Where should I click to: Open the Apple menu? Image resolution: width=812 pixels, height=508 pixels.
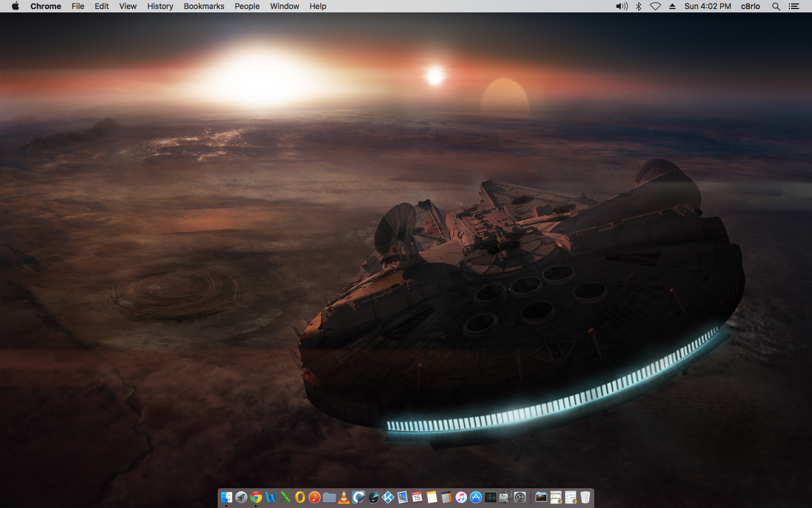[15, 6]
